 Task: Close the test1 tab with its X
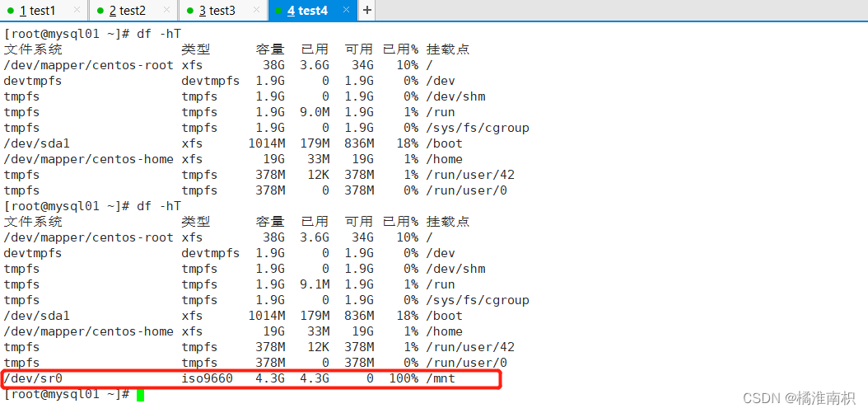tap(77, 10)
